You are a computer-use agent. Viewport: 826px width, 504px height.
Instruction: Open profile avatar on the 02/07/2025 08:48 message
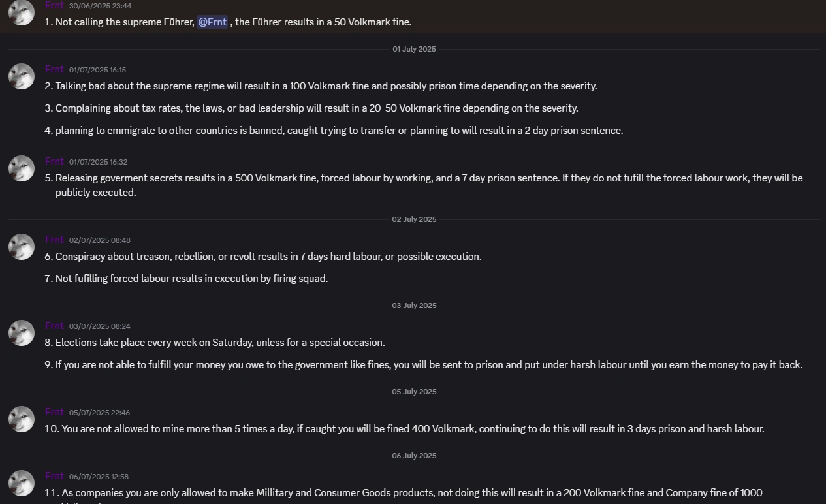(x=22, y=247)
